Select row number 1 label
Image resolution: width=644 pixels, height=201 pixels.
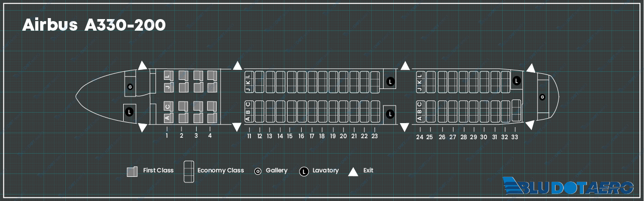167,136
